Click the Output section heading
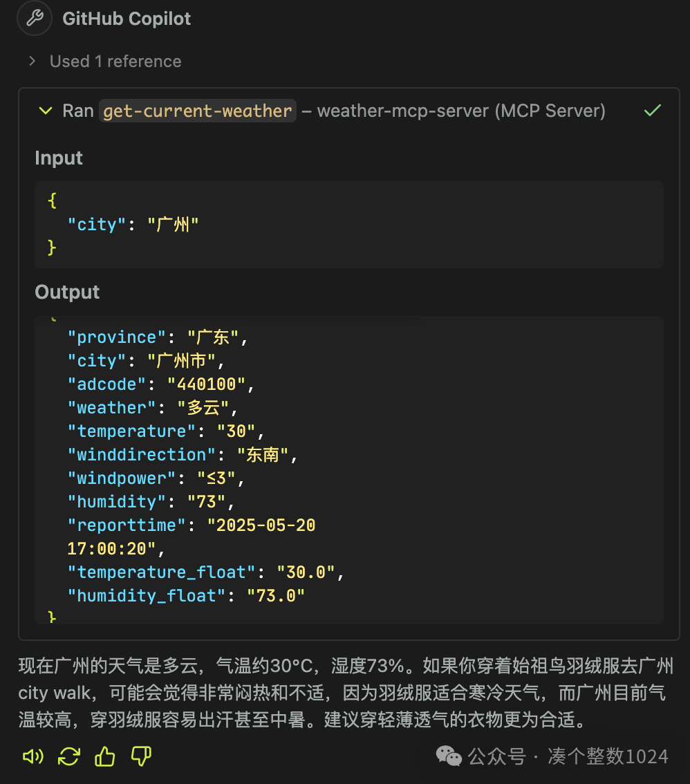The width and height of the screenshot is (690, 784). [x=67, y=292]
